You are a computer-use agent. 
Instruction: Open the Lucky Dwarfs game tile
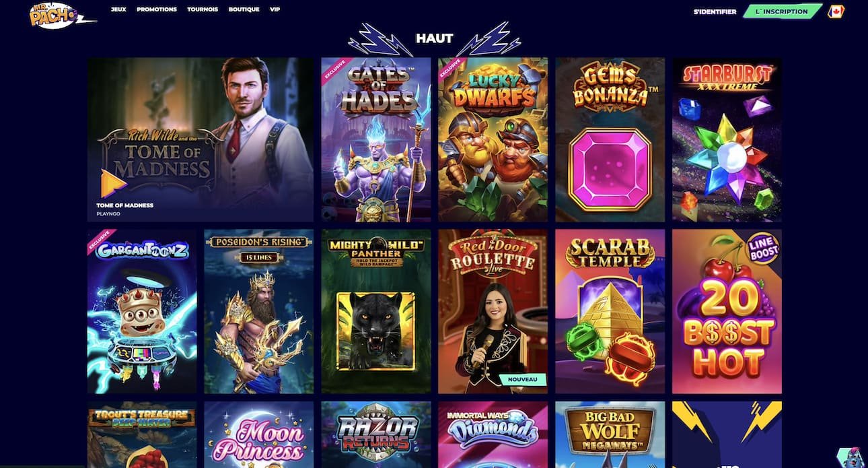493,139
